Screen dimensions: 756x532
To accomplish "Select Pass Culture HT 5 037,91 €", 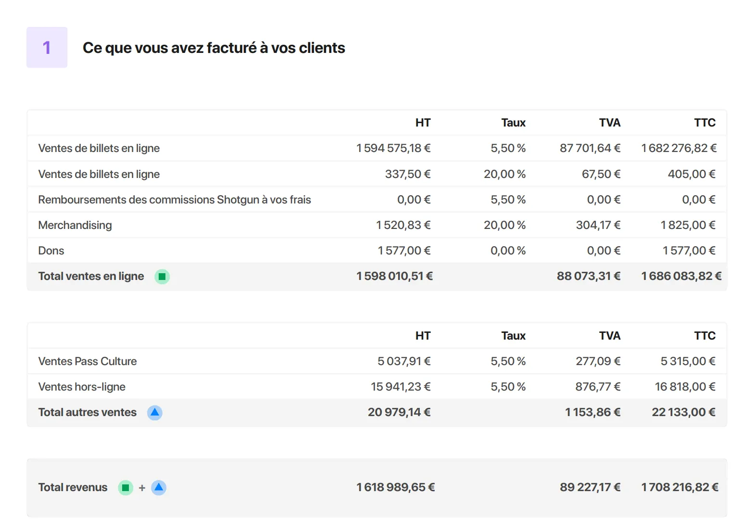I will point(404,361).
